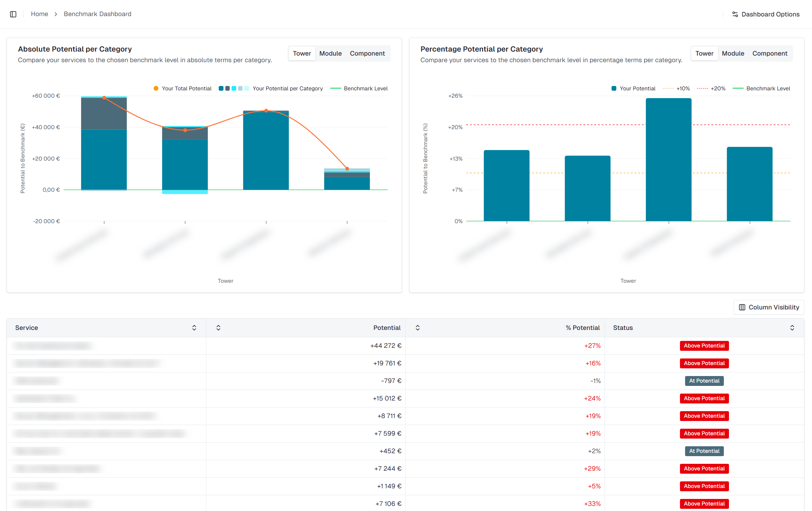This screenshot has height=511, width=812.
Task: Click the Column Visibility columns icon
Action: [x=742, y=307]
